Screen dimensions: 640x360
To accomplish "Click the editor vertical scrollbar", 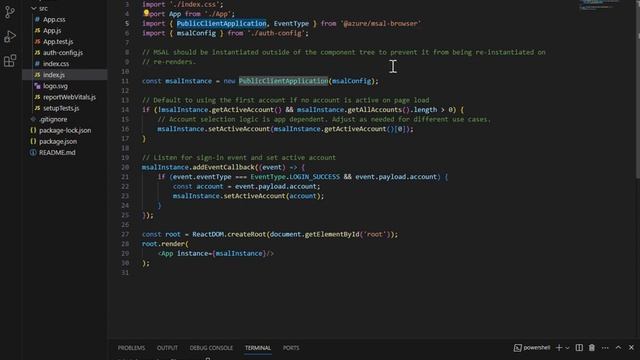I will 637,90.
